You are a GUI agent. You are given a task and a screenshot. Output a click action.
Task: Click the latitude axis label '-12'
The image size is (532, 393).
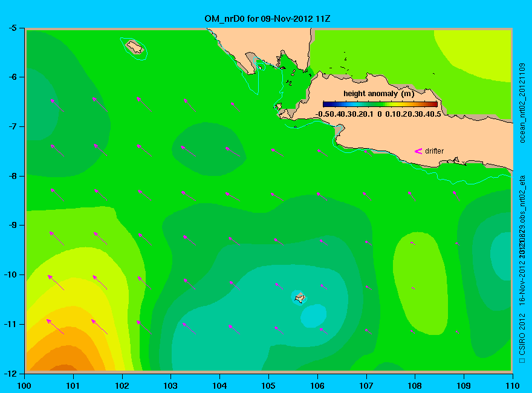click(x=10, y=373)
